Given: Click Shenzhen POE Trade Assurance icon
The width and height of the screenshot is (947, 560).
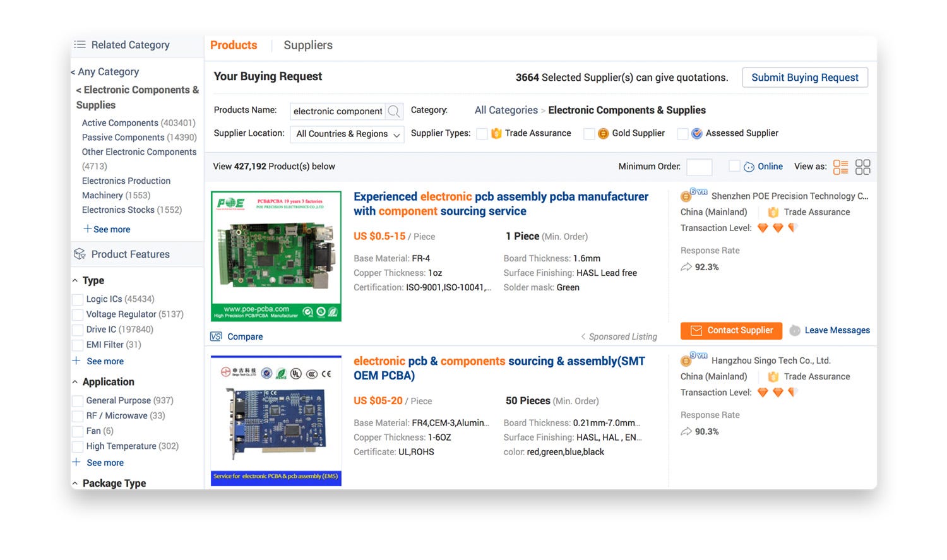Looking at the screenshot, I should tap(773, 212).
